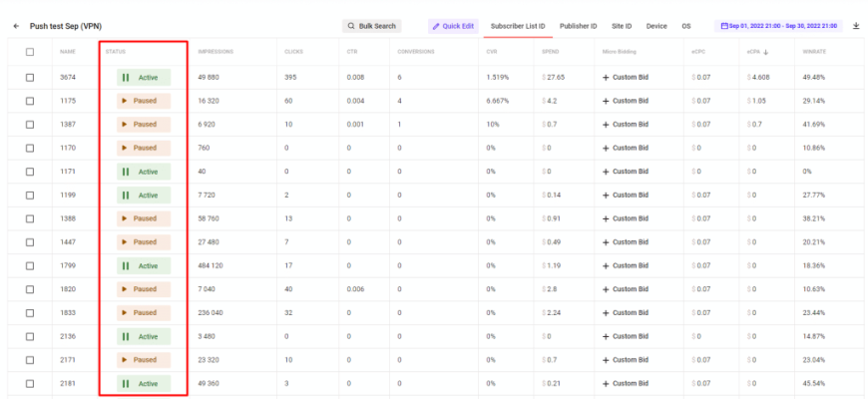Viewport: 868px width, 399px height.
Task: Click the Active status for row 1799
Action: point(144,266)
